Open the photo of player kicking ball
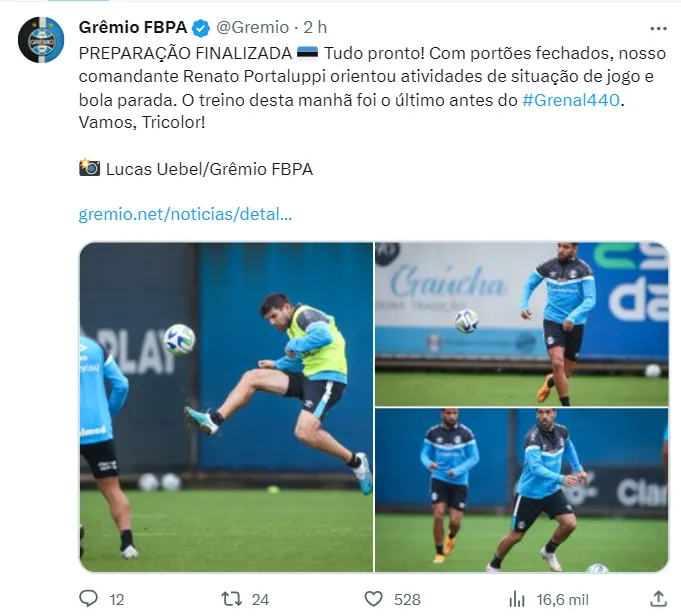Viewport: 681px width, 616px height. 226,407
